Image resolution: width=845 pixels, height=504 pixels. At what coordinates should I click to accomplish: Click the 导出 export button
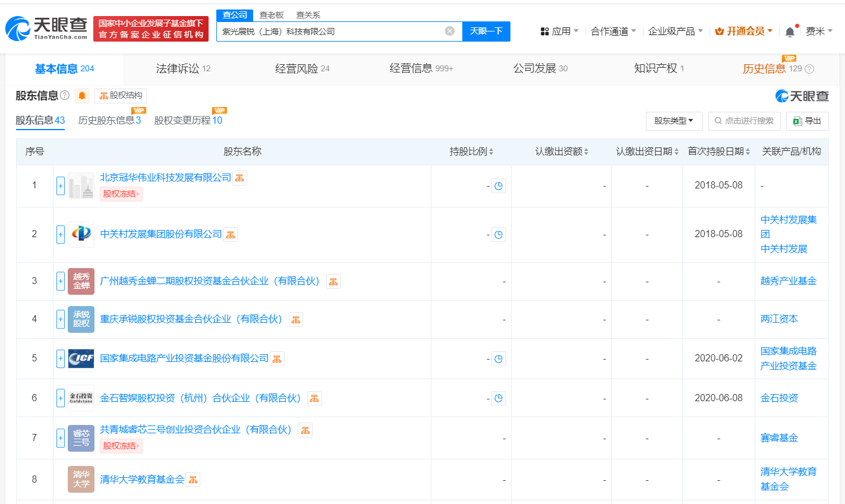click(x=807, y=121)
